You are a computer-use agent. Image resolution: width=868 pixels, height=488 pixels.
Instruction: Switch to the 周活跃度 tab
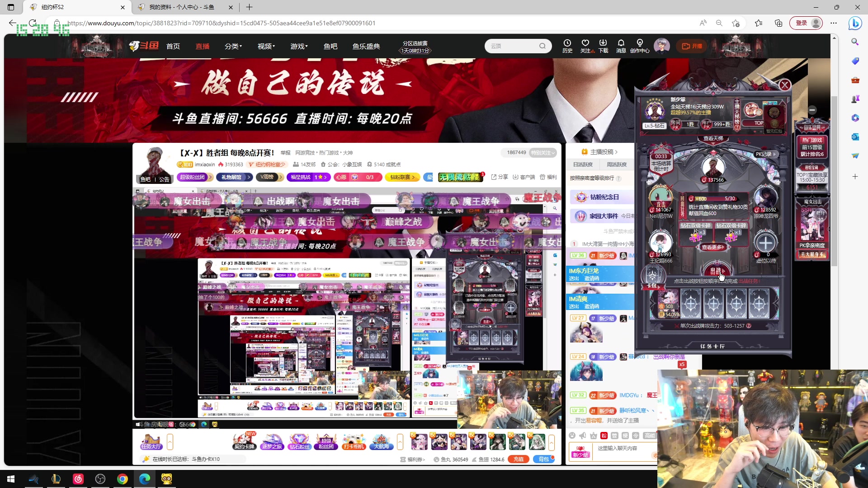coord(616,164)
